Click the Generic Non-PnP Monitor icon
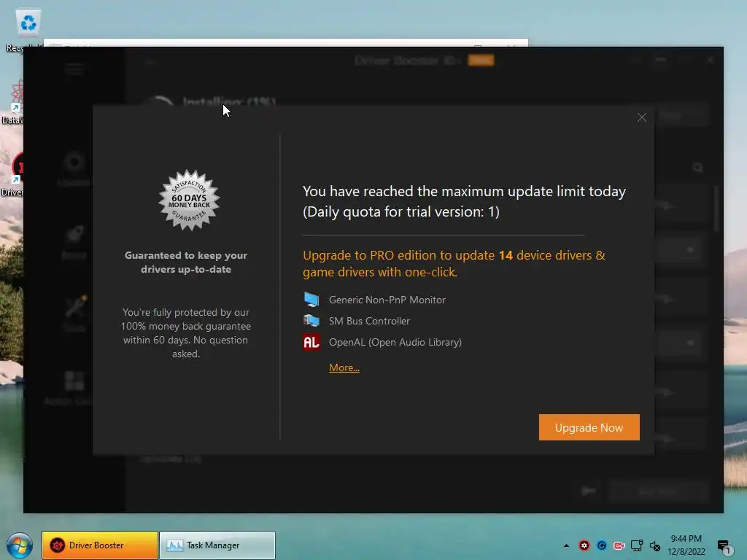The width and height of the screenshot is (747, 560). coord(311,300)
